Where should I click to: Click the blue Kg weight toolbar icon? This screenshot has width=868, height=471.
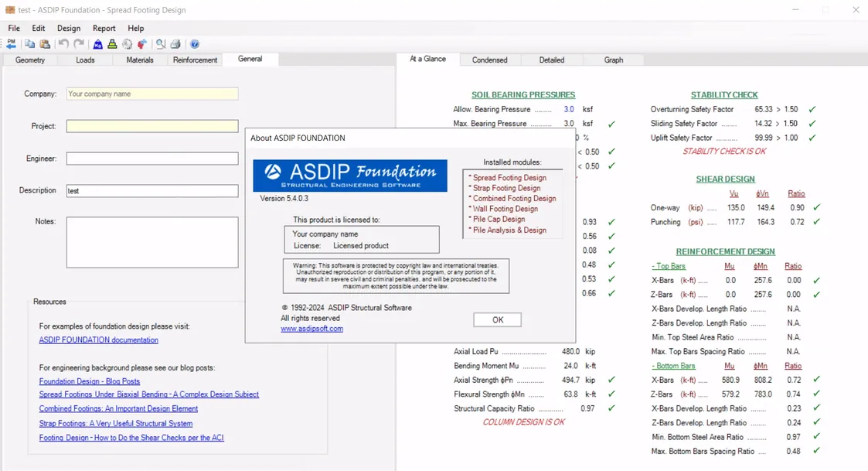point(98,44)
